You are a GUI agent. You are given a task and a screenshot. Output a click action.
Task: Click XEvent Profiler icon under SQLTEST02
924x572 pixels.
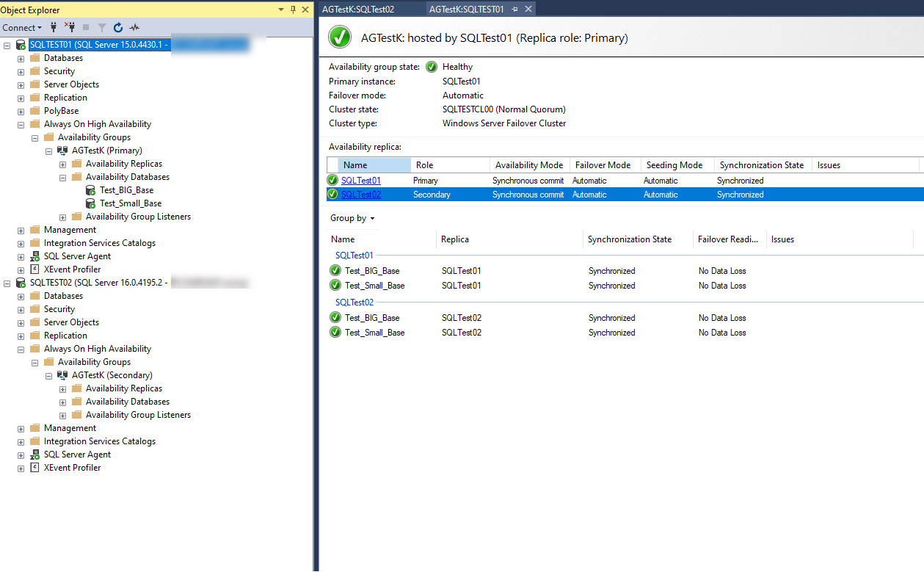coord(35,468)
